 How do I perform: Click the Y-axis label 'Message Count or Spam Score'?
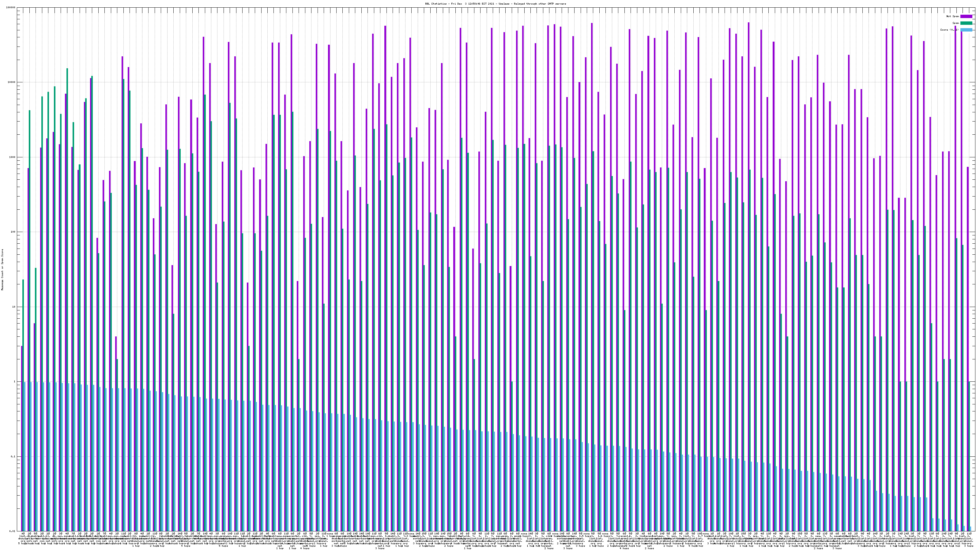[x=2, y=270]
